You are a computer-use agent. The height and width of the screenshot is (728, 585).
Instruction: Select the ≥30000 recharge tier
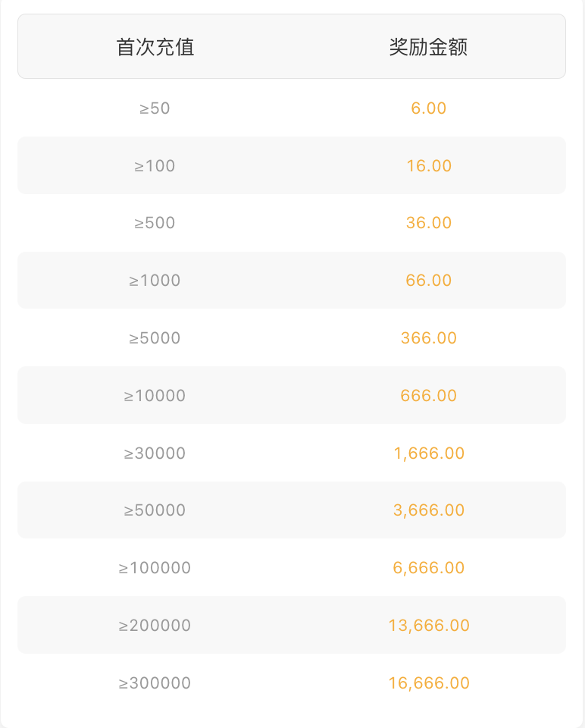click(155, 453)
